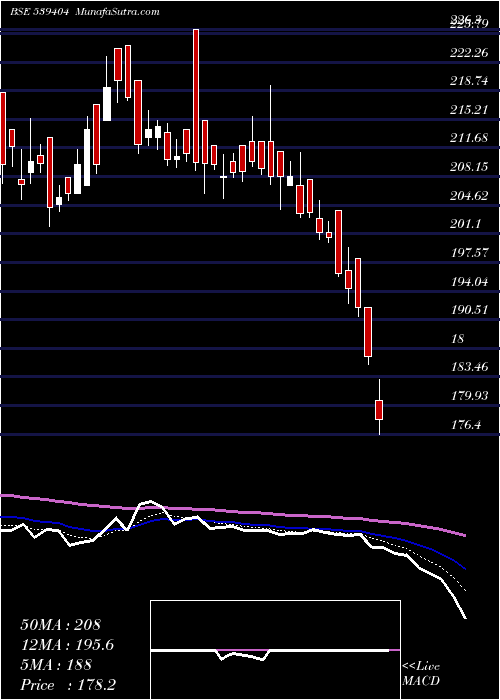Click the Live MACD label
500x700 pixels.
(x=421, y=674)
